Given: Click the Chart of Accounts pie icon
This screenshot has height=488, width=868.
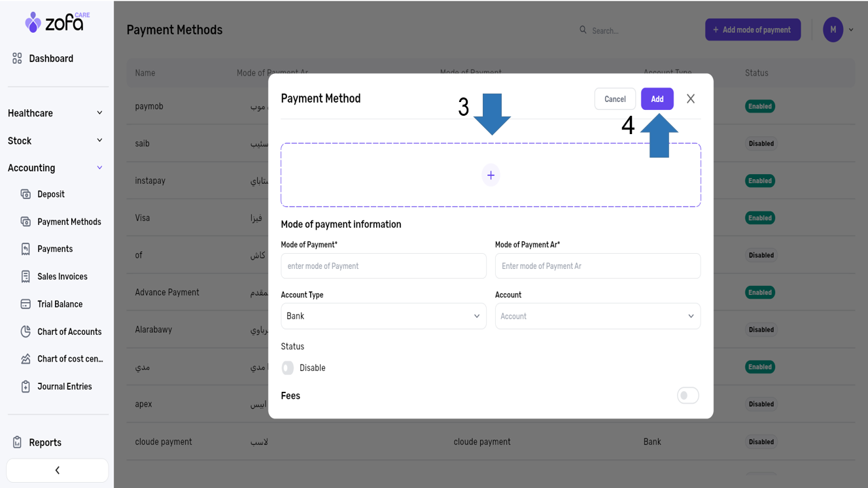Looking at the screenshot, I should 26,332.
